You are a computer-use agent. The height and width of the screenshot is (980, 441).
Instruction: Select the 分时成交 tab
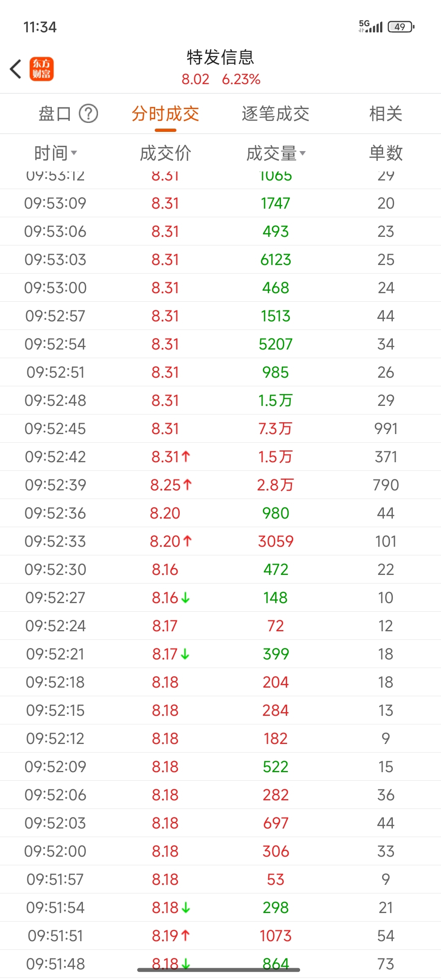pos(165,114)
